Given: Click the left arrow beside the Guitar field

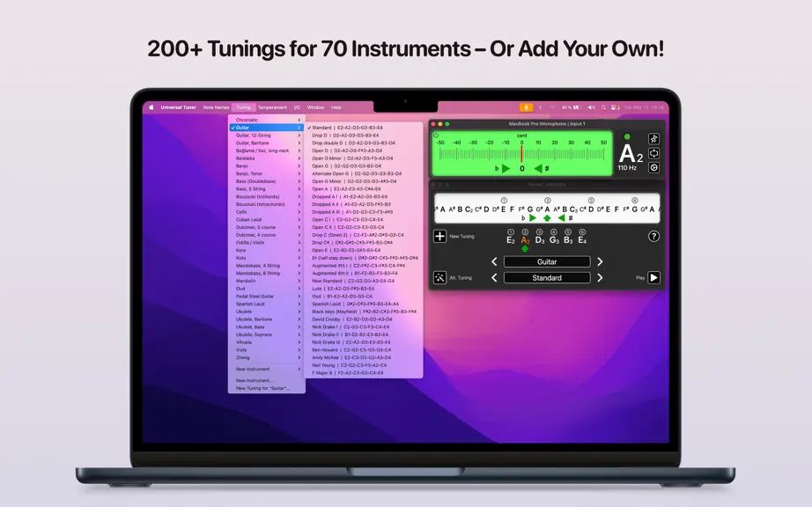Looking at the screenshot, I should (x=494, y=261).
